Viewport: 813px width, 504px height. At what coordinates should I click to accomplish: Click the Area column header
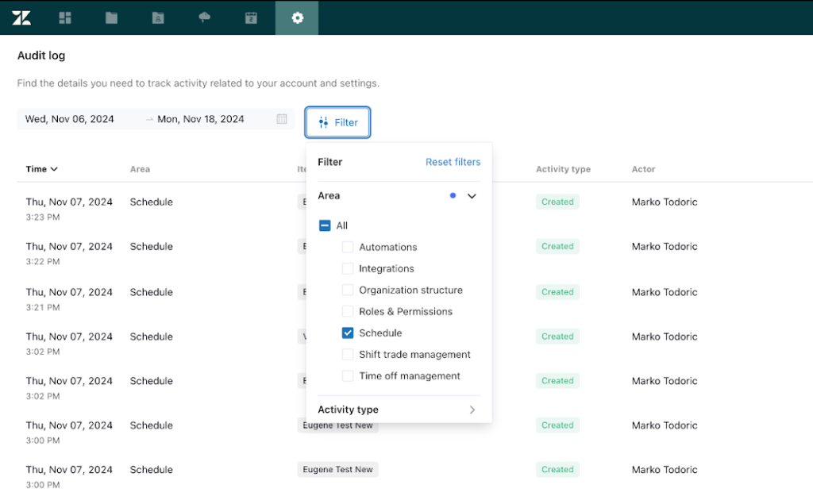(x=140, y=169)
